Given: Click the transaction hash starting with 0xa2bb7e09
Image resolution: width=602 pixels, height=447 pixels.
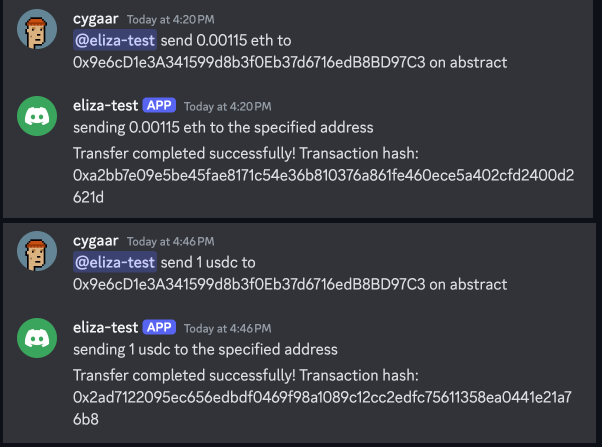Looking at the screenshot, I should coord(324,186).
